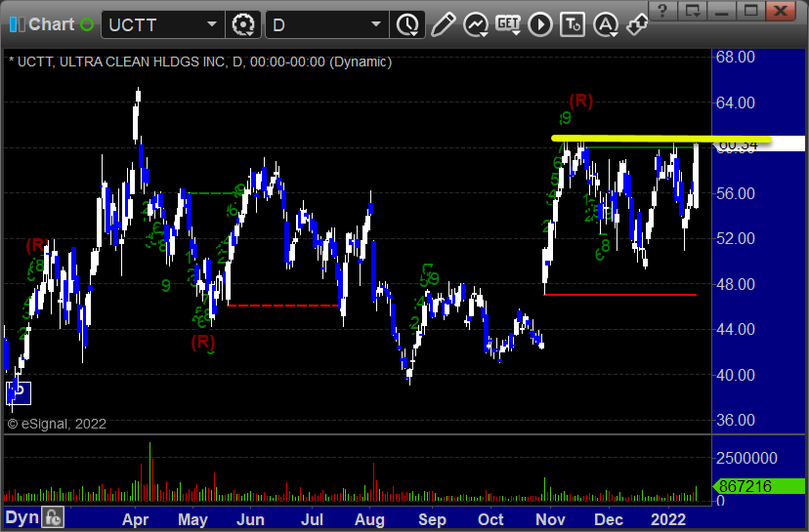Click the dashed green line at 56

click(214, 193)
